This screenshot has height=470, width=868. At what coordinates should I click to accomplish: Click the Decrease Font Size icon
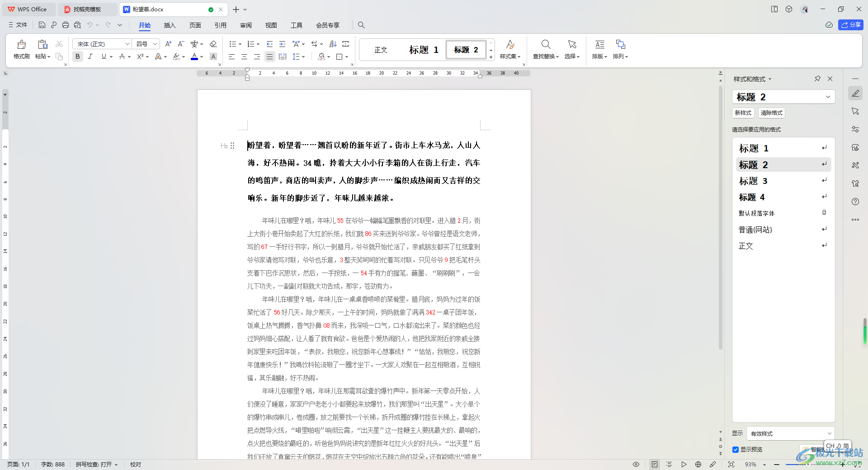[x=181, y=44]
